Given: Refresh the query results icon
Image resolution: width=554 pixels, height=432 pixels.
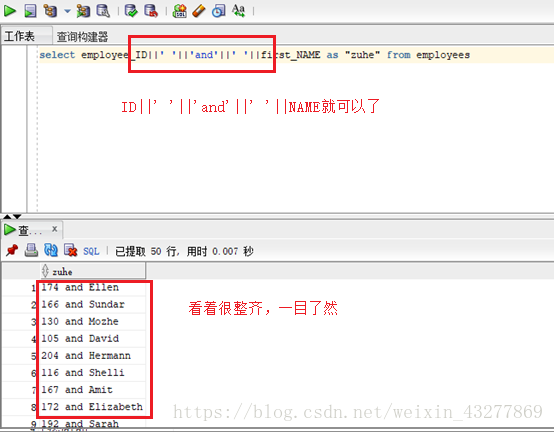Looking at the screenshot, I should pos(51,250).
